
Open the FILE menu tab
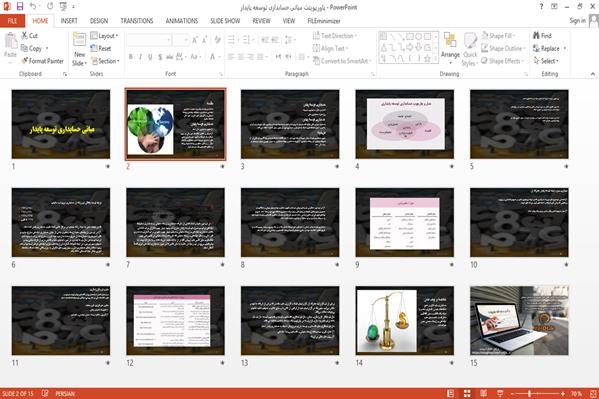(x=12, y=21)
